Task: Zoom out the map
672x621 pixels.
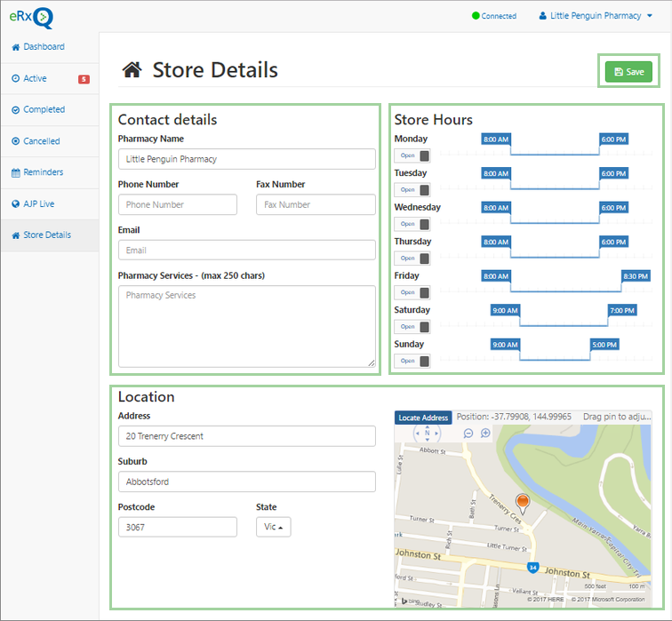Action: coord(468,434)
